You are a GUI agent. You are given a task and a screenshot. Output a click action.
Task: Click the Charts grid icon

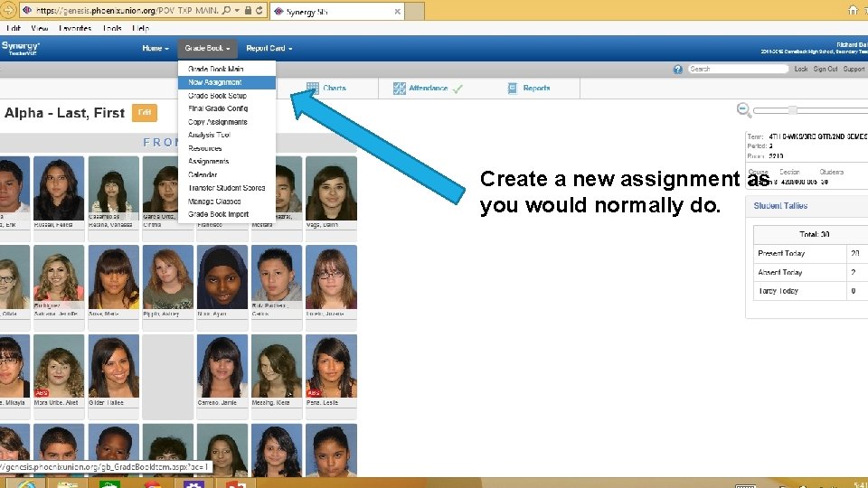click(x=313, y=89)
